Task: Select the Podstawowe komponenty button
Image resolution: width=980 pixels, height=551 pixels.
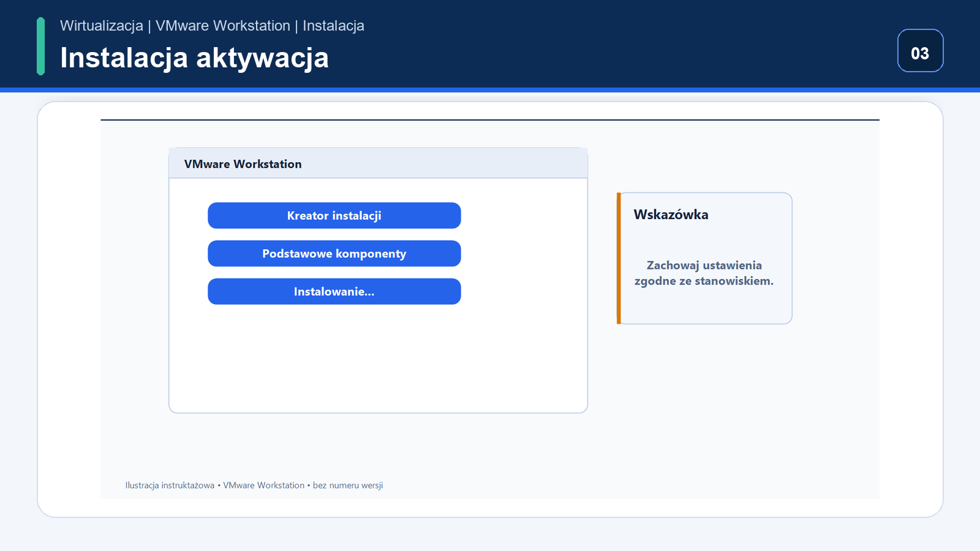Action: tap(334, 253)
